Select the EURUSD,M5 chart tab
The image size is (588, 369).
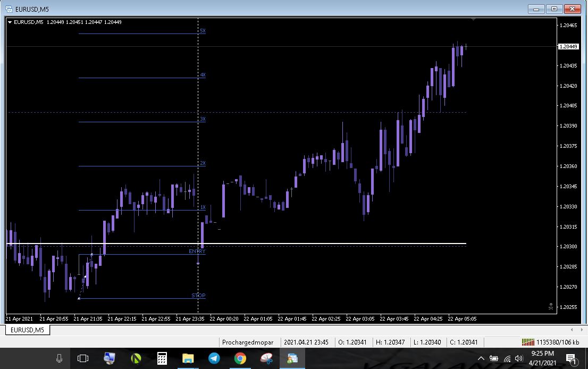pos(27,330)
